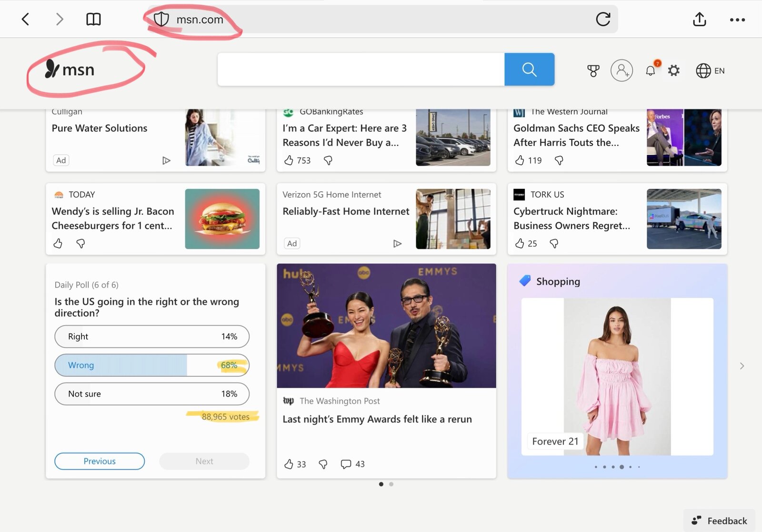Click the disabled Next poll button

pyautogui.click(x=204, y=461)
